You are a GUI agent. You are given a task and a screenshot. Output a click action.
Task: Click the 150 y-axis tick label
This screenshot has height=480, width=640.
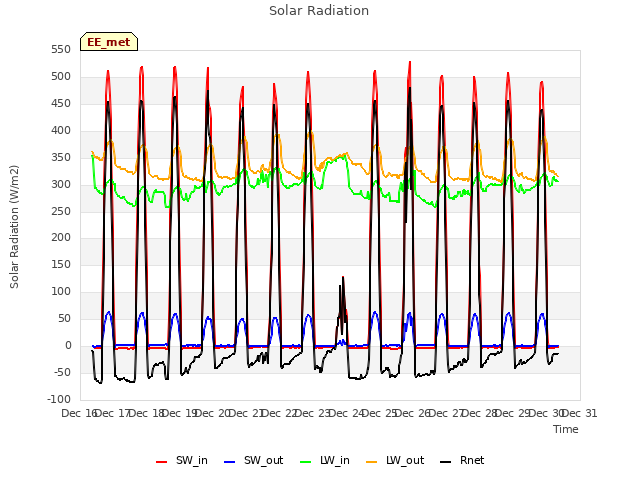[61, 264]
